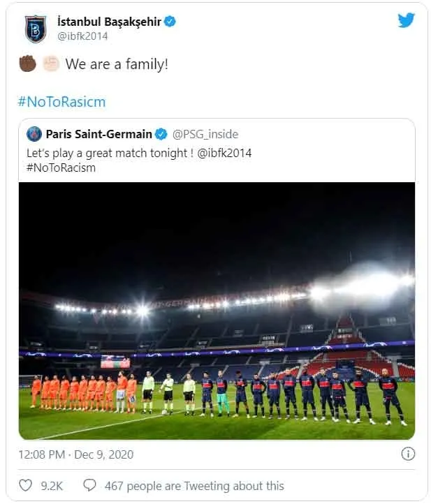431x504 pixels.
Task: Open the tweet info icon
Action: [x=408, y=454]
